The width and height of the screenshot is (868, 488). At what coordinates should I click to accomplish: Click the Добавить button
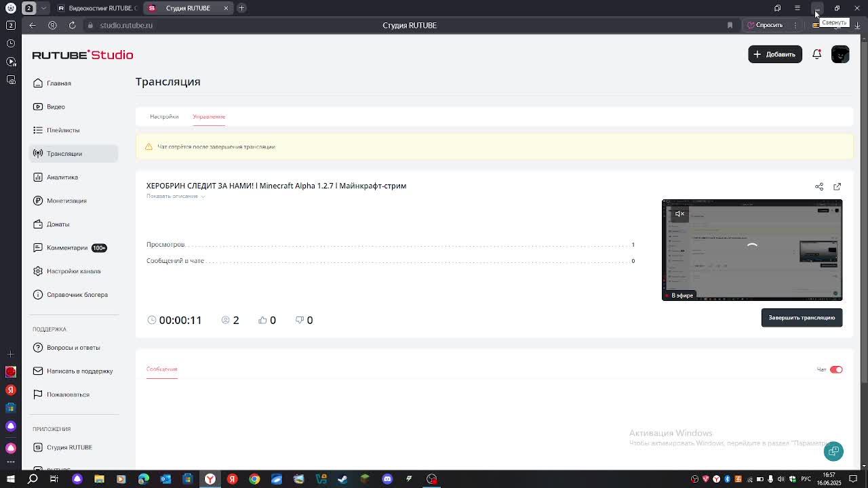775,54
